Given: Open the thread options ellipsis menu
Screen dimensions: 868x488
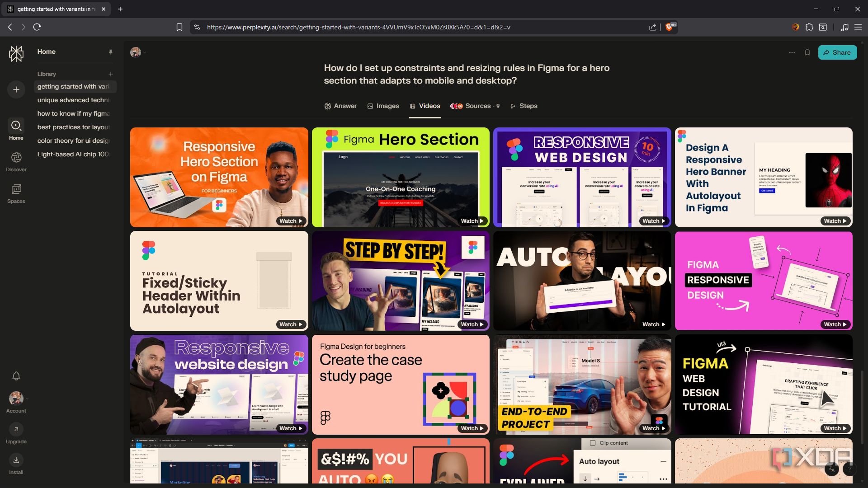Looking at the screenshot, I should pos(792,52).
